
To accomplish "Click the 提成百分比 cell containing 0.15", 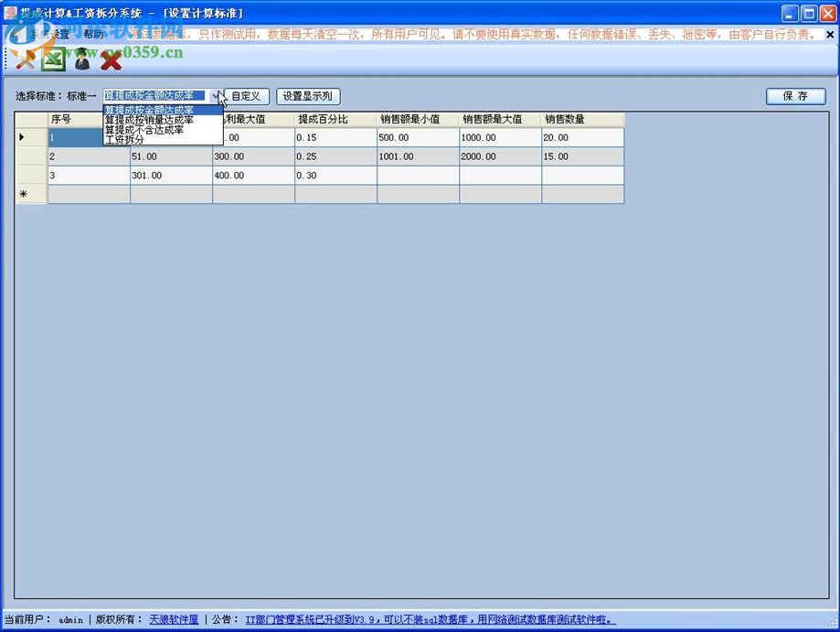I will click(x=335, y=138).
